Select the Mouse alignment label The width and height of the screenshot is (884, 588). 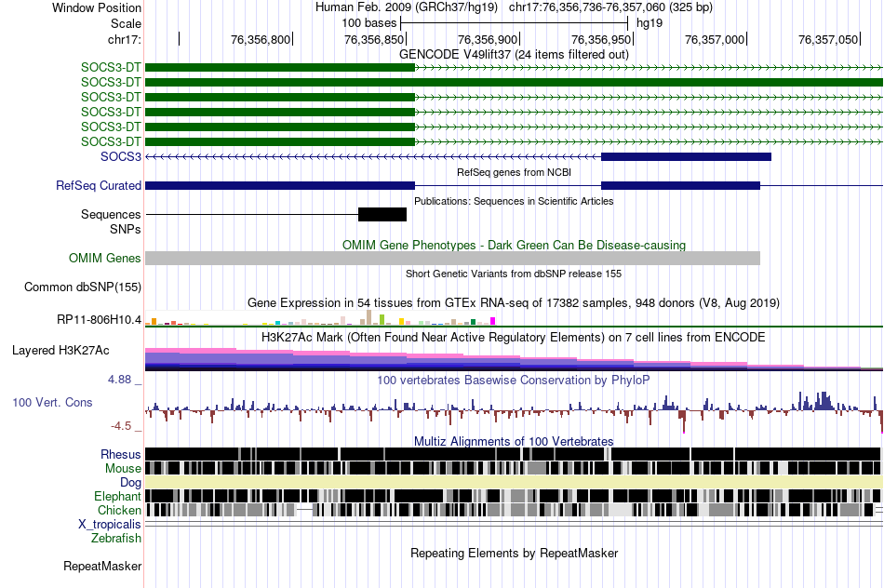(123, 469)
